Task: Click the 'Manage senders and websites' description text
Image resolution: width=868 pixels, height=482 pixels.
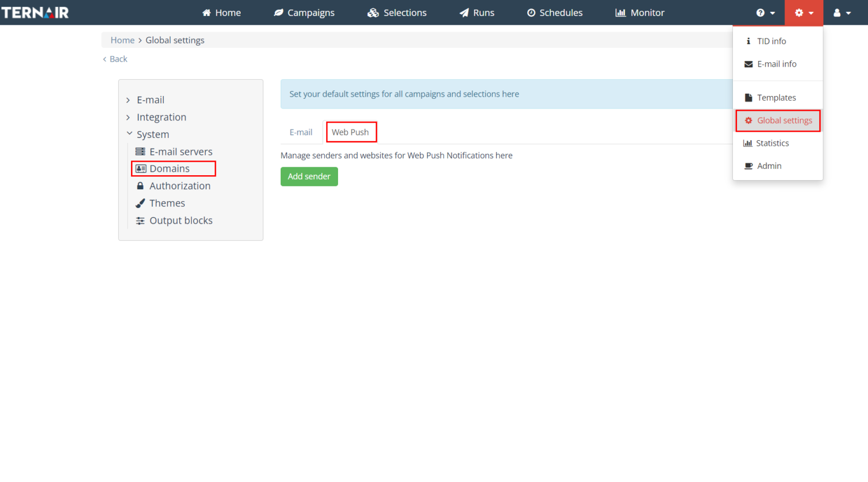Action: [397, 155]
